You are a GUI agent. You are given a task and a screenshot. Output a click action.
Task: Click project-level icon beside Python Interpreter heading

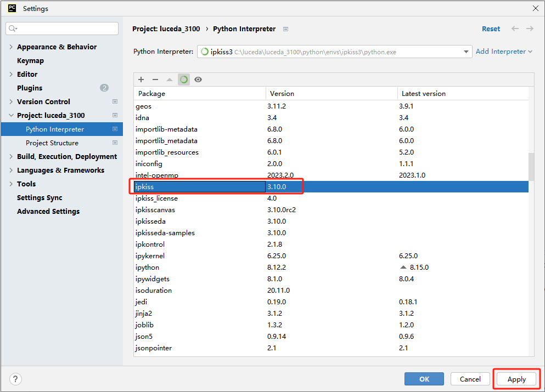286,29
